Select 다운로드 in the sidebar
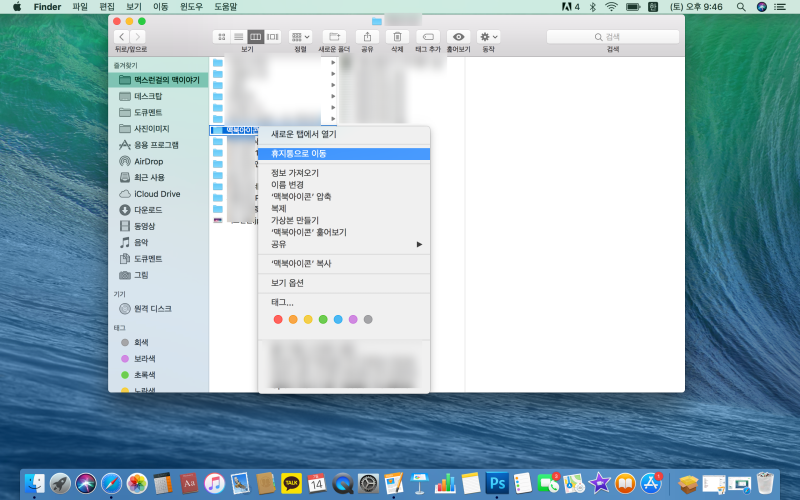This screenshot has width=800, height=500. click(148, 210)
